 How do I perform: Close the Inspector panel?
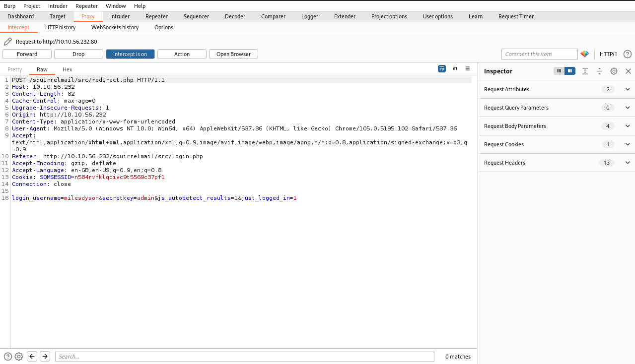click(x=628, y=71)
